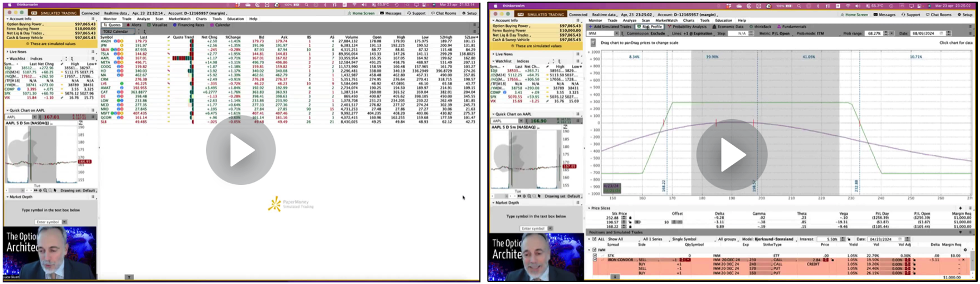Open Charts tab in right video

[689, 20]
